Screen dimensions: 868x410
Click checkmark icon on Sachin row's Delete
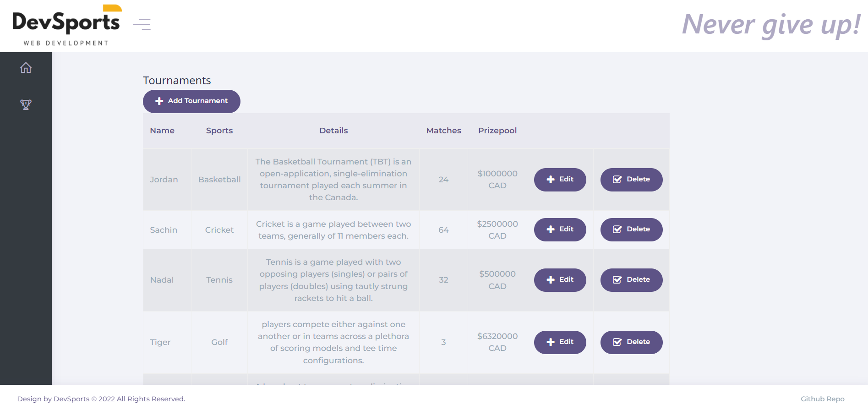pos(617,230)
